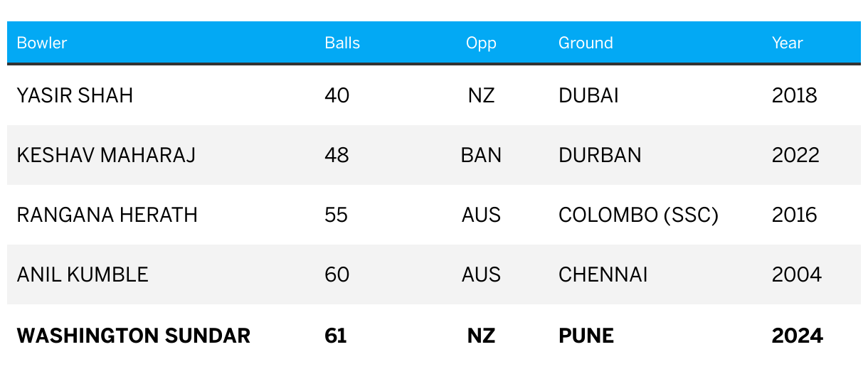Select the DURBAN ground cell

pos(600,155)
